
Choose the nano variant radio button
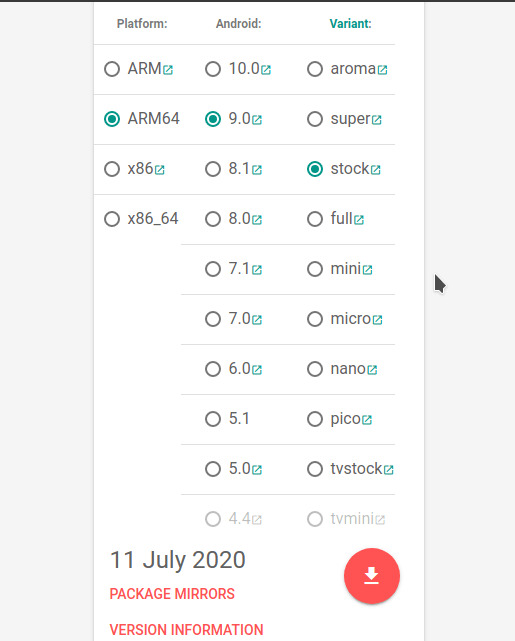[315, 369]
